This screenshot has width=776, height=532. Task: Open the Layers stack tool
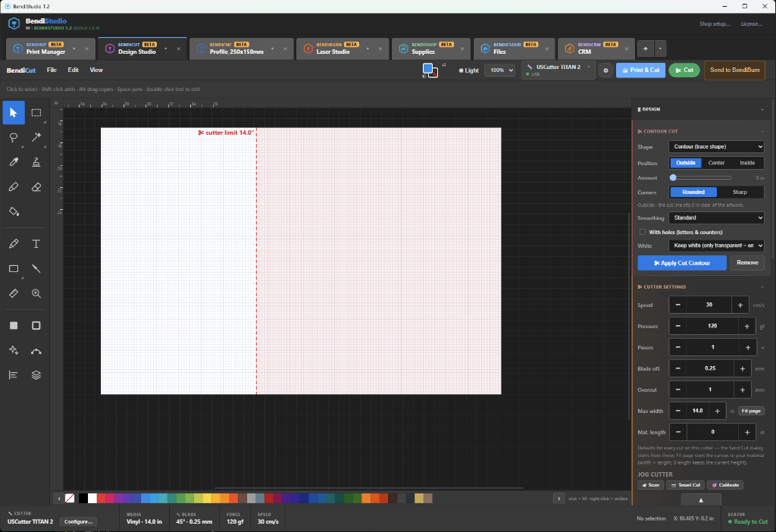pyautogui.click(x=36, y=375)
